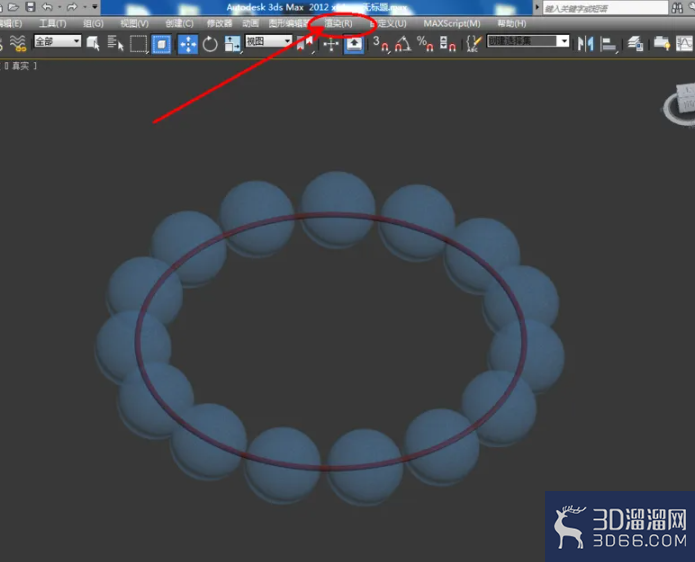Toggle the Angle Snap button
This screenshot has width=695, height=562.
[x=403, y=44]
